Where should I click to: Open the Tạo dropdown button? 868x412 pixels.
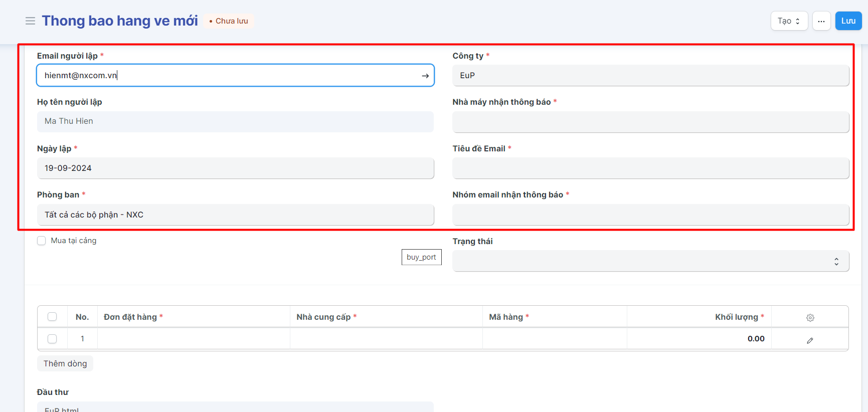point(789,21)
